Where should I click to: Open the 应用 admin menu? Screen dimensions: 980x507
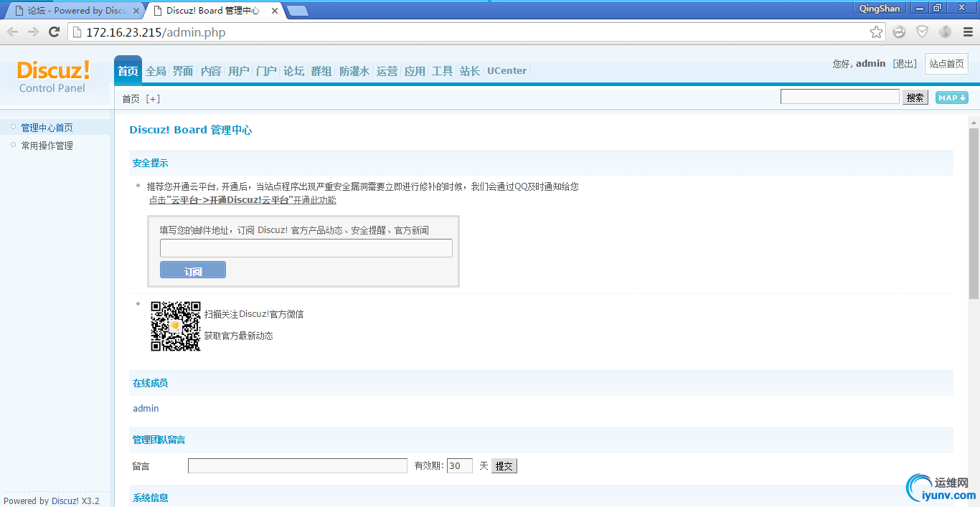point(415,71)
